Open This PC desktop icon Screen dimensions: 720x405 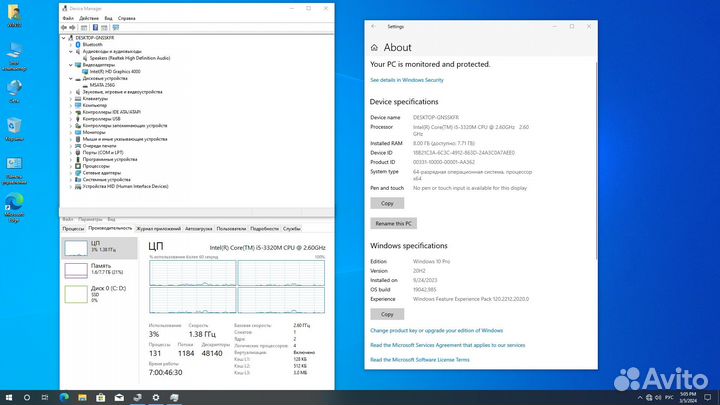[x=14, y=56]
